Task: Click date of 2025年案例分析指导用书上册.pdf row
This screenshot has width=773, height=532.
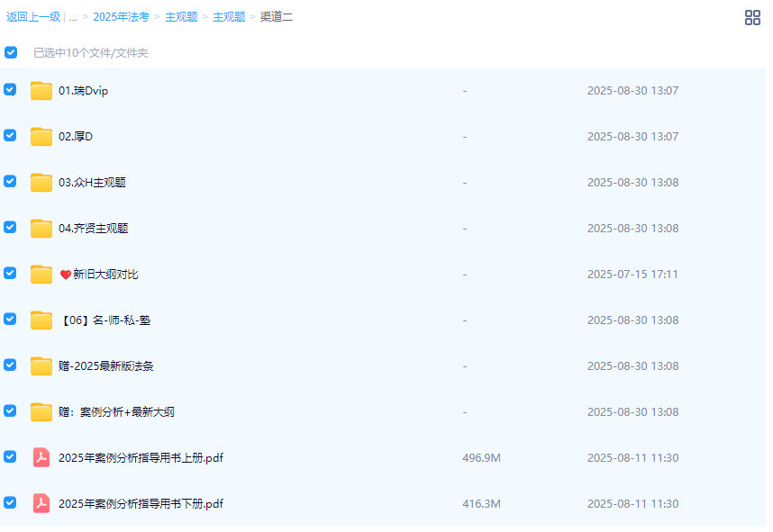Action: pos(632,458)
